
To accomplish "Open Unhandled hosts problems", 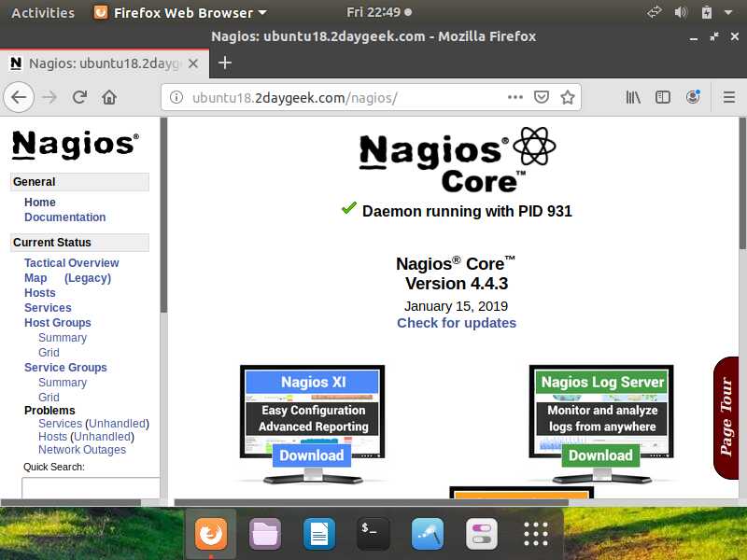I will pyautogui.click(x=102, y=437).
